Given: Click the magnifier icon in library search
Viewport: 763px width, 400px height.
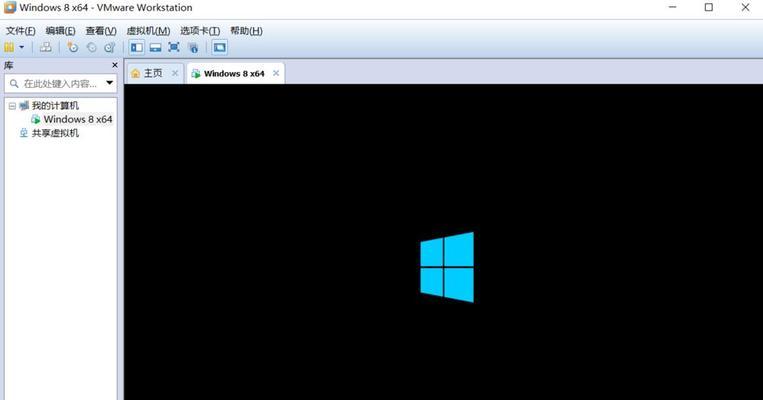Looking at the screenshot, I should 14,83.
